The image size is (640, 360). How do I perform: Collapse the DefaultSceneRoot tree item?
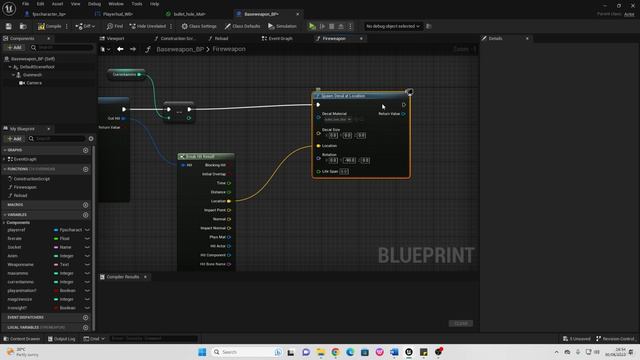coord(10,67)
